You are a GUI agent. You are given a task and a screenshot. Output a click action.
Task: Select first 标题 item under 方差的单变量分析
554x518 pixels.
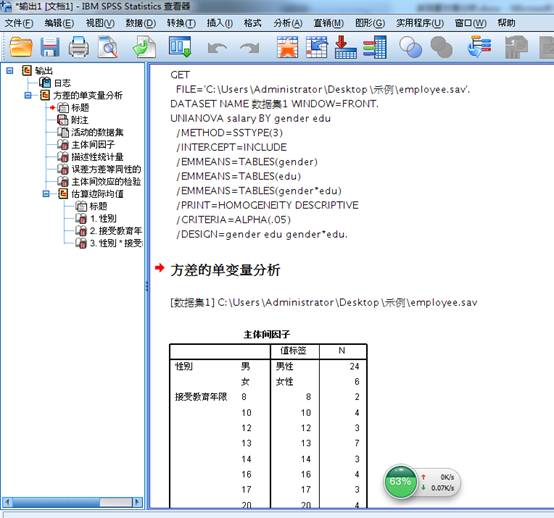point(80,107)
